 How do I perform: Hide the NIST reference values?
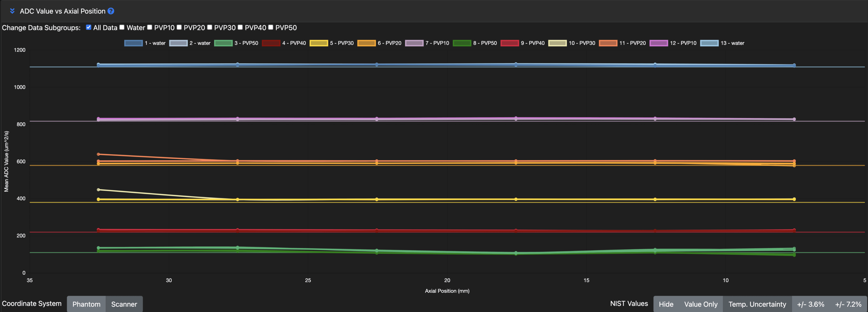click(666, 304)
